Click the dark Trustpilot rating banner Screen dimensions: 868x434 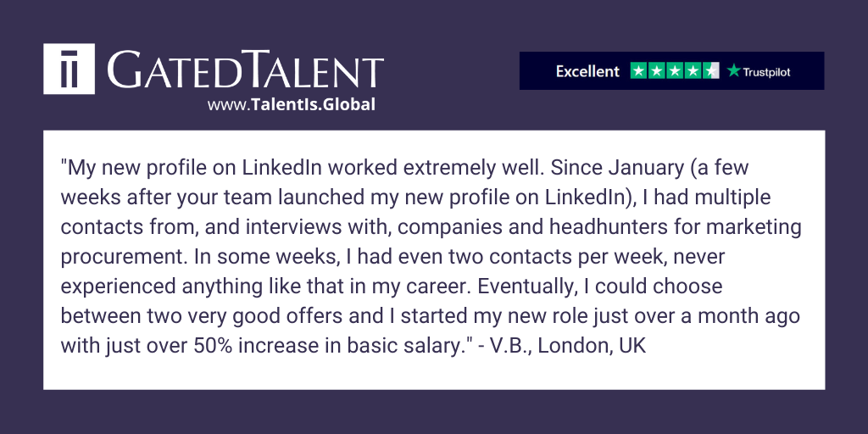point(671,71)
